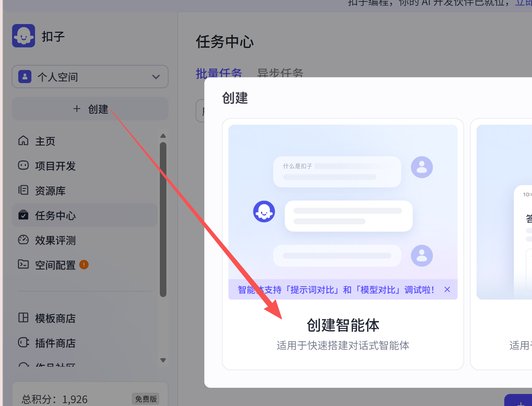Open 插件商店 in the sidebar
Image resolution: width=532 pixels, height=406 pixels.
[85, 343]
